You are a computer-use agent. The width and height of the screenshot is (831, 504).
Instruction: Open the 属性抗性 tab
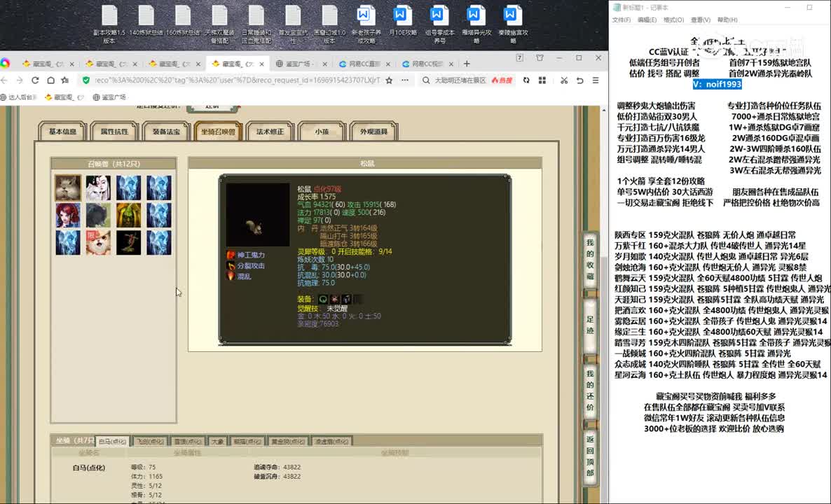click(114, 132)
